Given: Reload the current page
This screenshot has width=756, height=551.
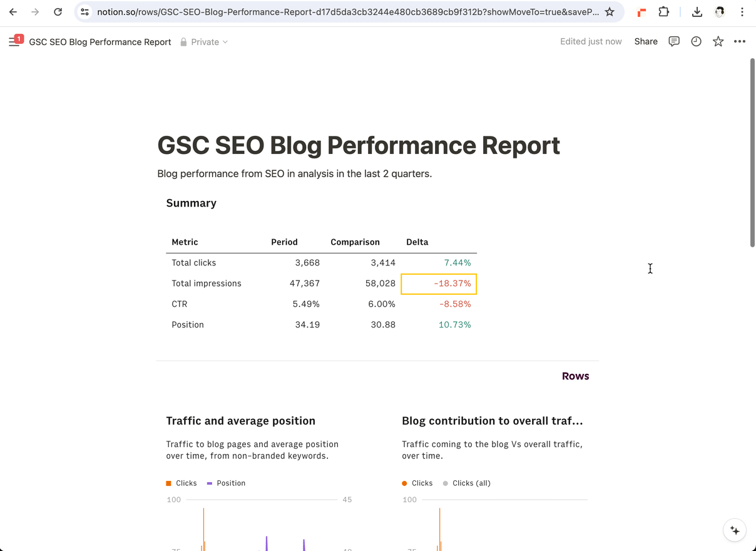Looking at the screenshot, I should pos(58,11).
